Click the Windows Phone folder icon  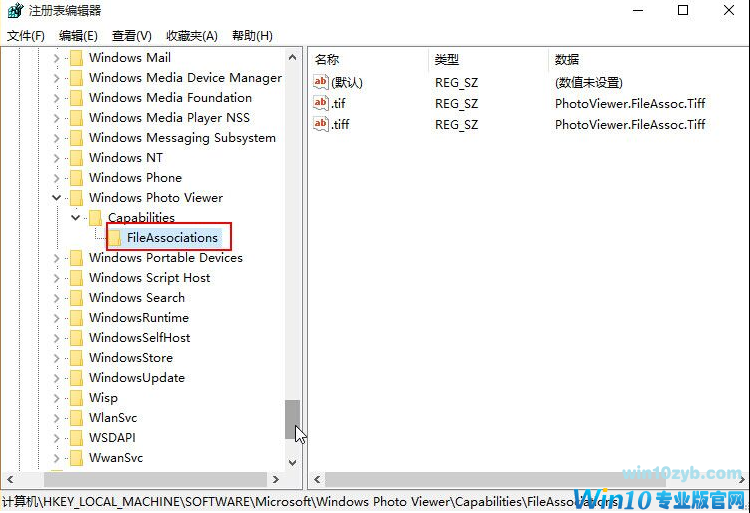[77, 178]
